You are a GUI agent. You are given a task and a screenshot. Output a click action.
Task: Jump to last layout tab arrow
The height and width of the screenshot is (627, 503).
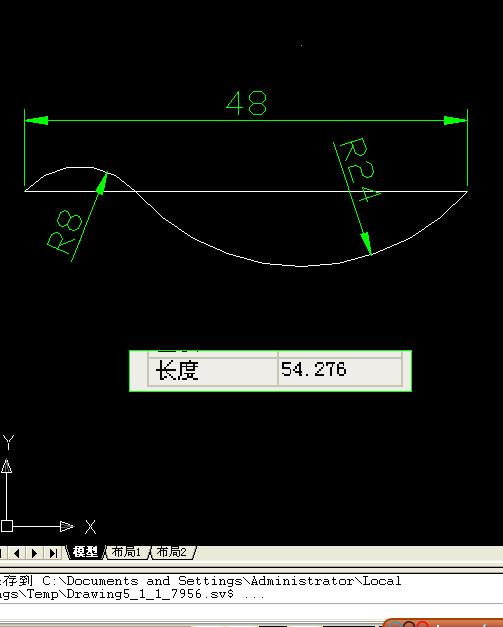[x=53, y=553]
